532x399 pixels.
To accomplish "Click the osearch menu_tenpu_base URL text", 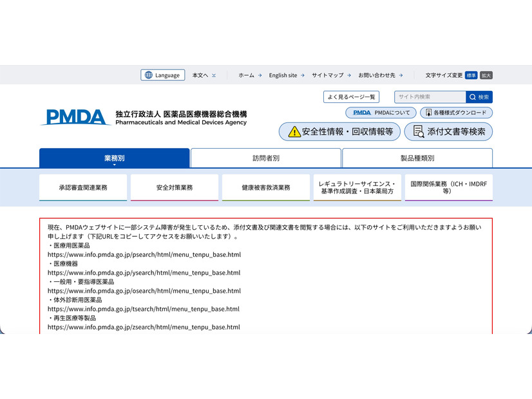I will point(144,291).
